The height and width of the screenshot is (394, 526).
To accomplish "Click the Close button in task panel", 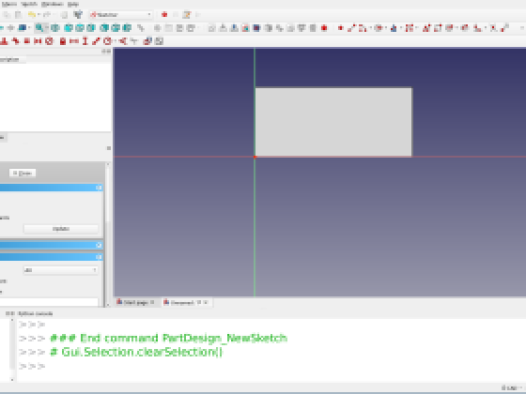I will (22, 173).
